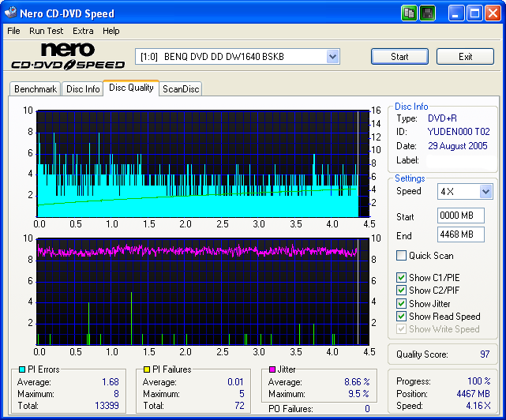Viewport: 506px width, 420px height.
Task: Open the BENQ drive selection dropdown
Action: pyautogui.click(x=332, y=57)
